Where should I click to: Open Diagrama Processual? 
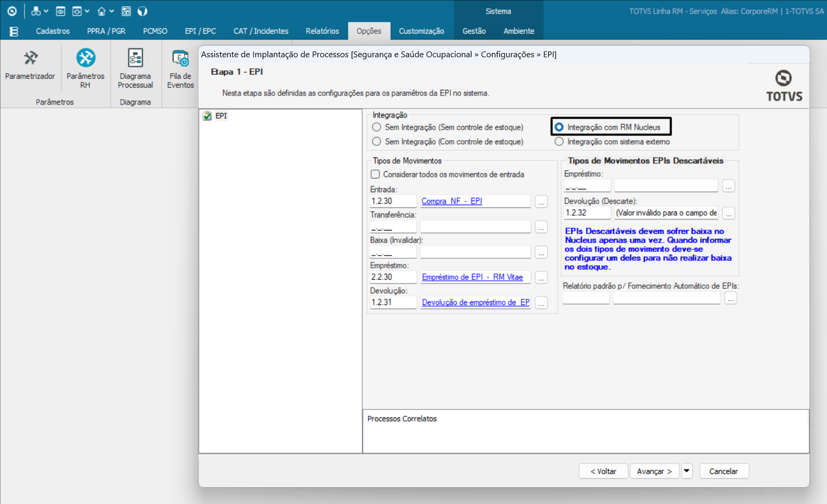click(135, 69)
